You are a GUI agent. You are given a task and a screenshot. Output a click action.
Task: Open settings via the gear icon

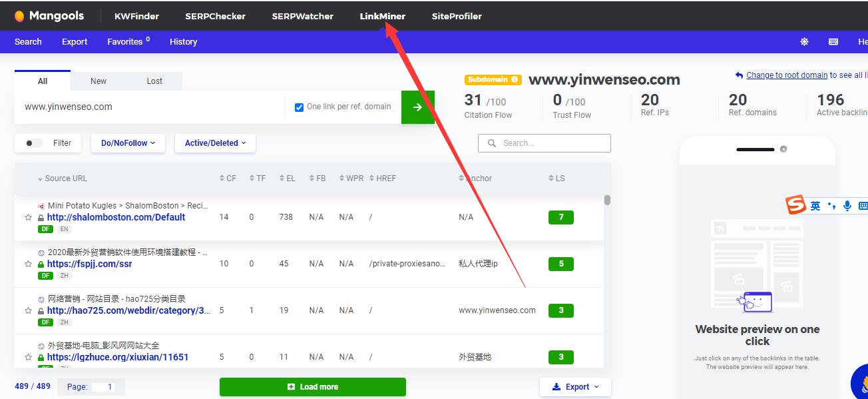click(804, 41)
